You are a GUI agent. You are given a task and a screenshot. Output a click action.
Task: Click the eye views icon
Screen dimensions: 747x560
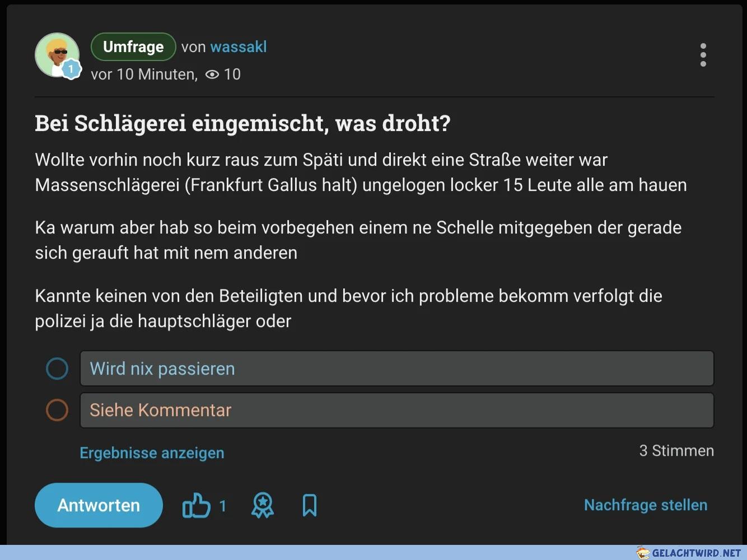pyautogui.click(x=212, y=74)
